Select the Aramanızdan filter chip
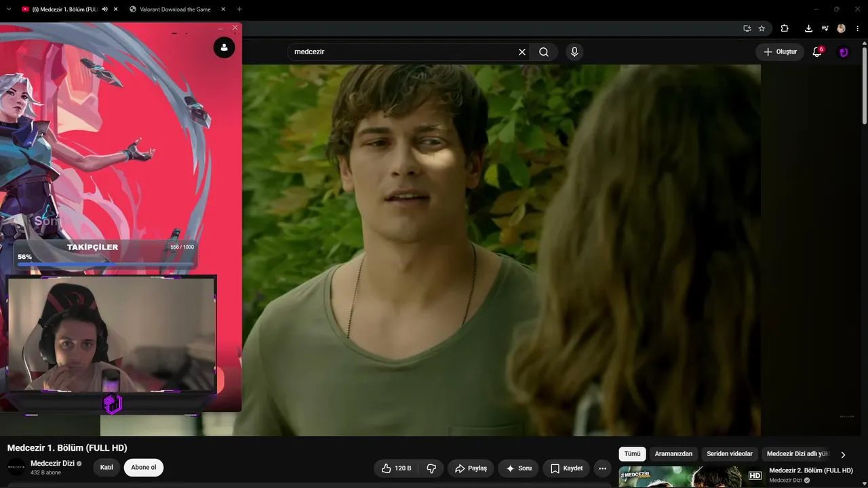Screen dimensions: 868x488 coord(673,454)
